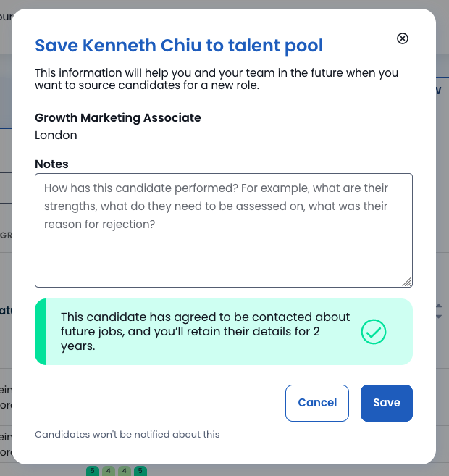
Task: Click the Notes field label
Action: [x=51, y=164]
